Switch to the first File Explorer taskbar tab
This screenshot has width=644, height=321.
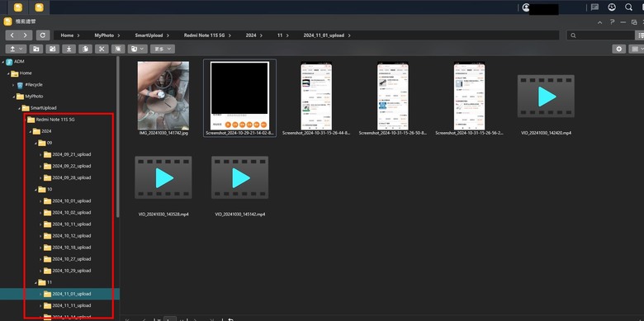18,7
